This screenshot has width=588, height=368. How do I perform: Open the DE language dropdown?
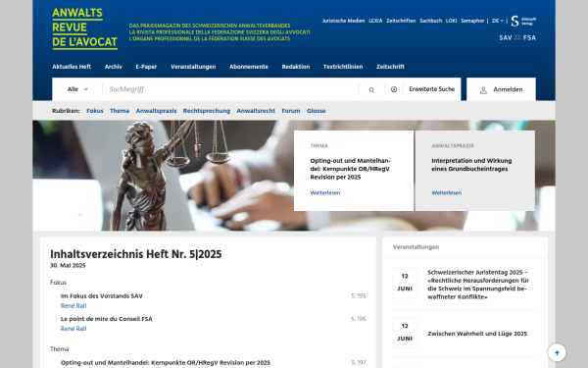point(498,21)
